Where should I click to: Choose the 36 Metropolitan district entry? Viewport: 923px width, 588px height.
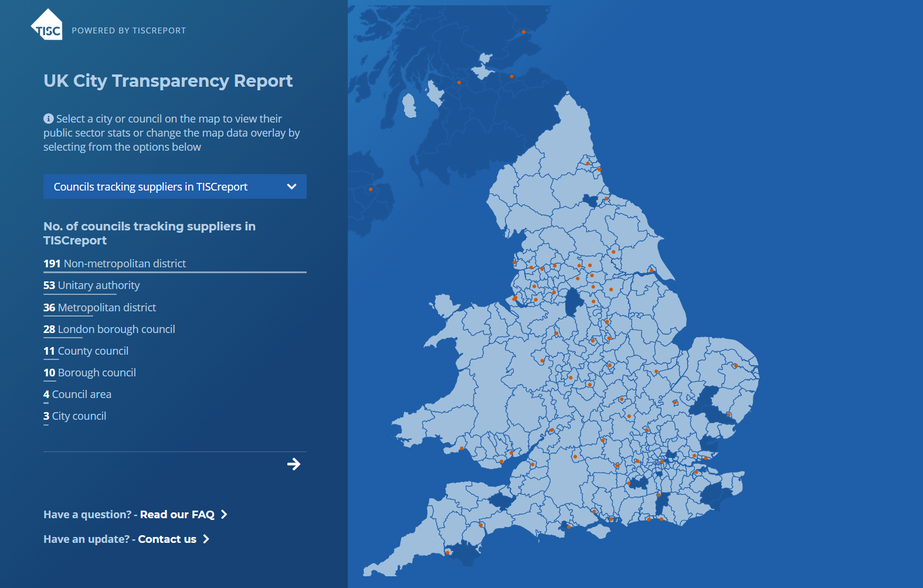[100, 308]
